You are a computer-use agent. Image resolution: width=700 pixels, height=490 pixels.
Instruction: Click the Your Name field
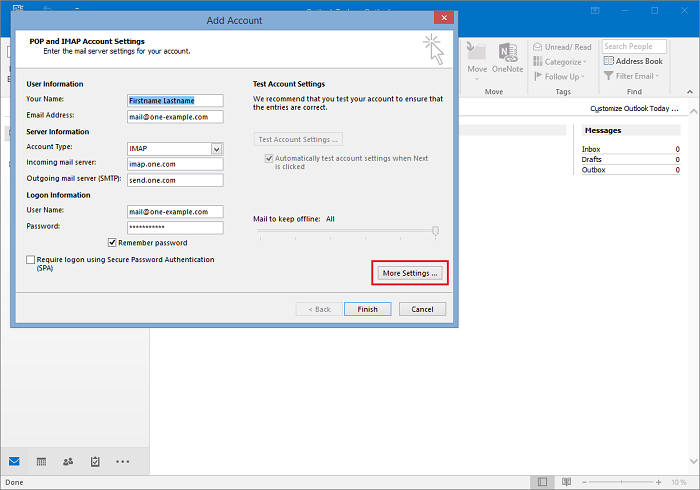pyautogui.click(x=175, y=100)
